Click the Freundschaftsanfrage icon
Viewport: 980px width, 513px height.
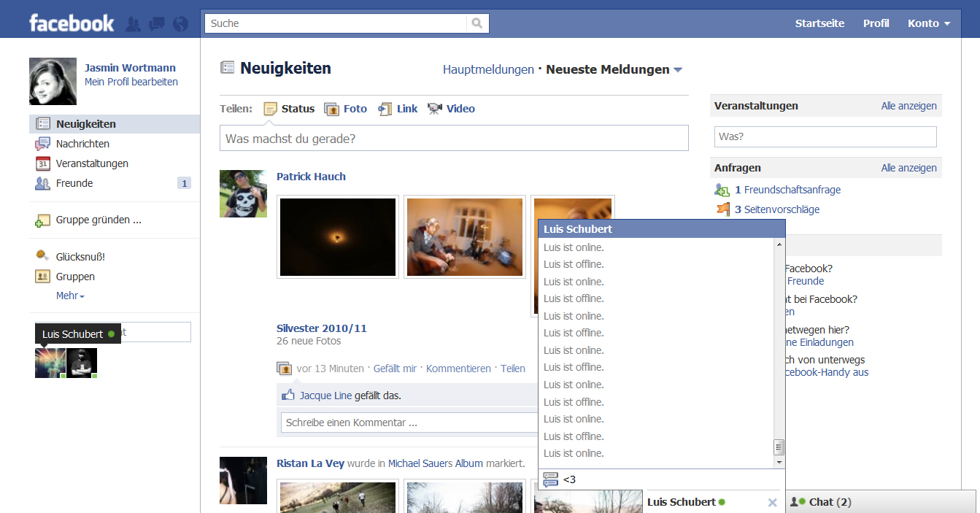[722, 190]
